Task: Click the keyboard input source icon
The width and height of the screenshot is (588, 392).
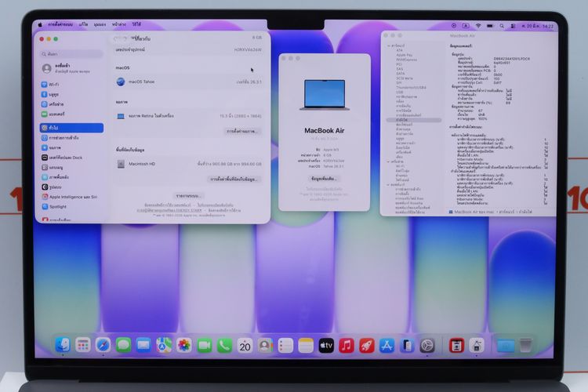Action: tap(466, 26)
